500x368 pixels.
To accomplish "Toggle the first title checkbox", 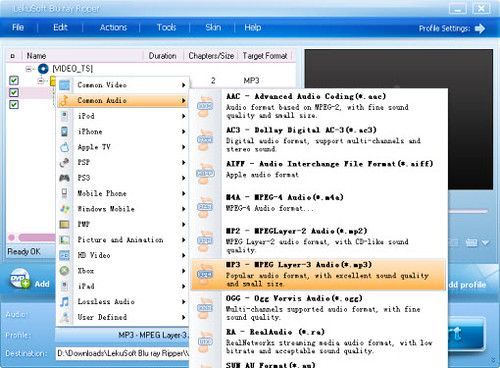I will [x=14, y=81].
